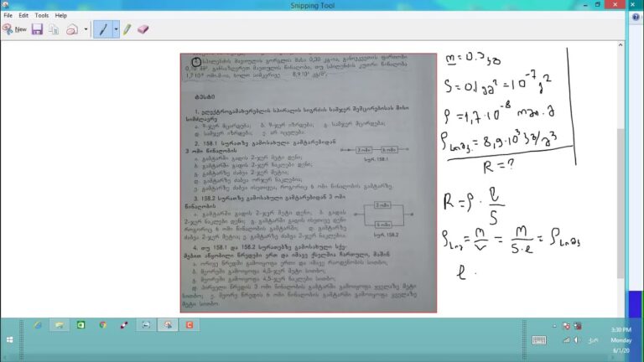The image size is (644, 362).
Task: Show hidden tray icons arrow
Action: (554, 326)
